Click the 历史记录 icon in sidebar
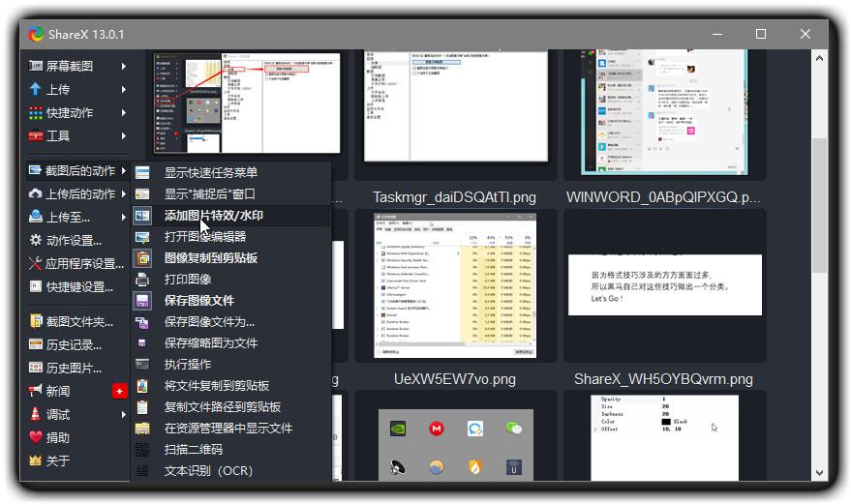Viewport: 851px width, 504px height. (35, 344)
